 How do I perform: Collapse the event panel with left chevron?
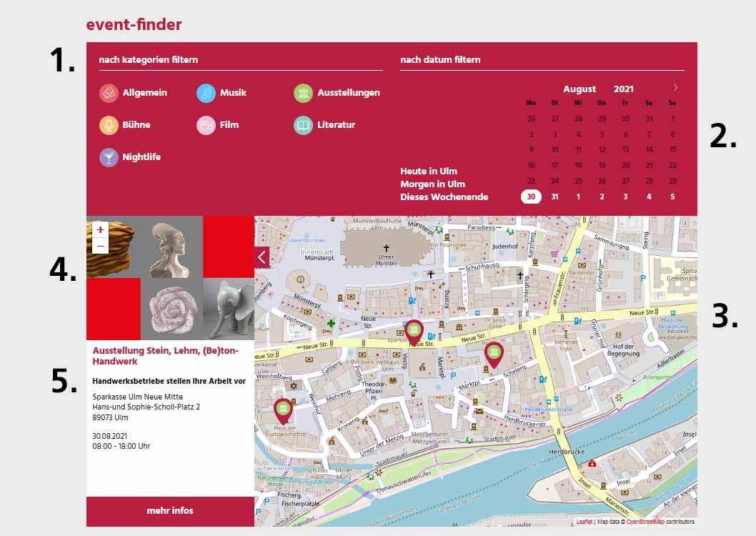point(262,257)
